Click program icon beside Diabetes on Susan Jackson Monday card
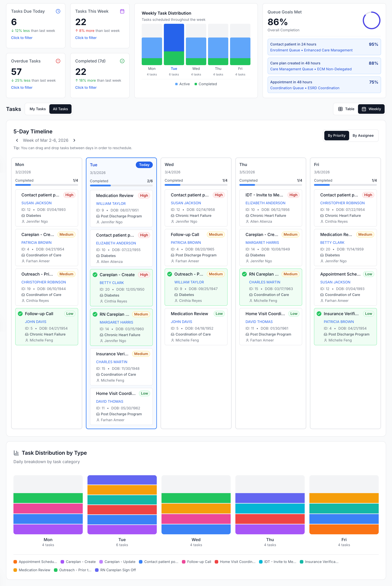 [23, 216]
